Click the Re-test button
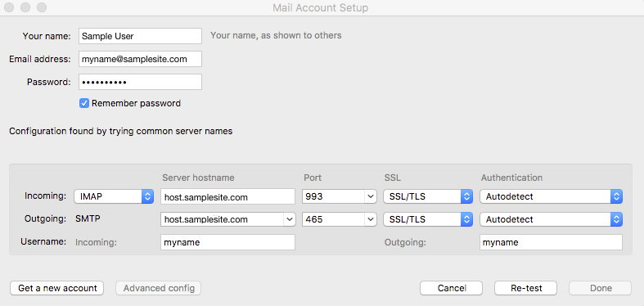Viewport: 644px width, 306px height. click(x=525, y=288)
